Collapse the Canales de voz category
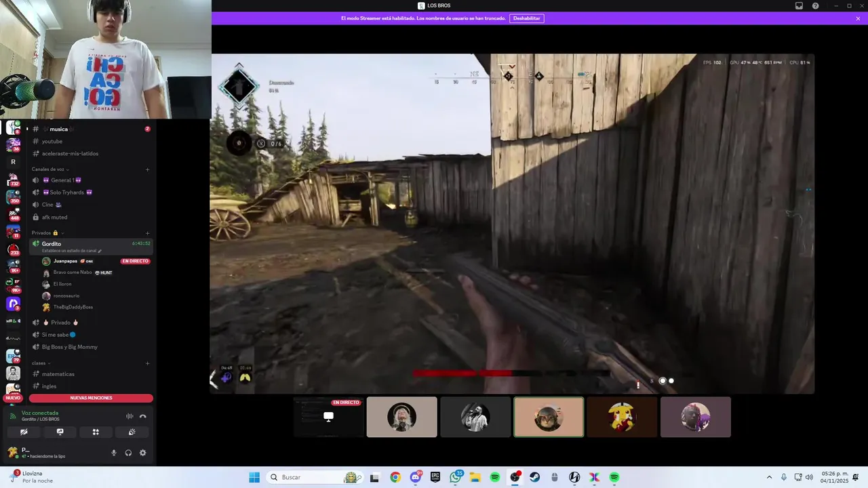The height and width of the screenshot is (488, 868). point(50,169)
